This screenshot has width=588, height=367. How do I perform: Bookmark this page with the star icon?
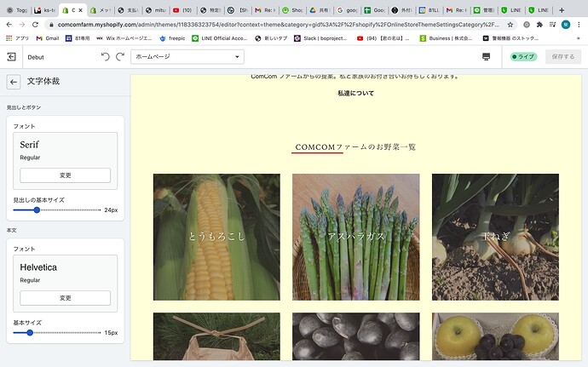click(x=510, y=25)
